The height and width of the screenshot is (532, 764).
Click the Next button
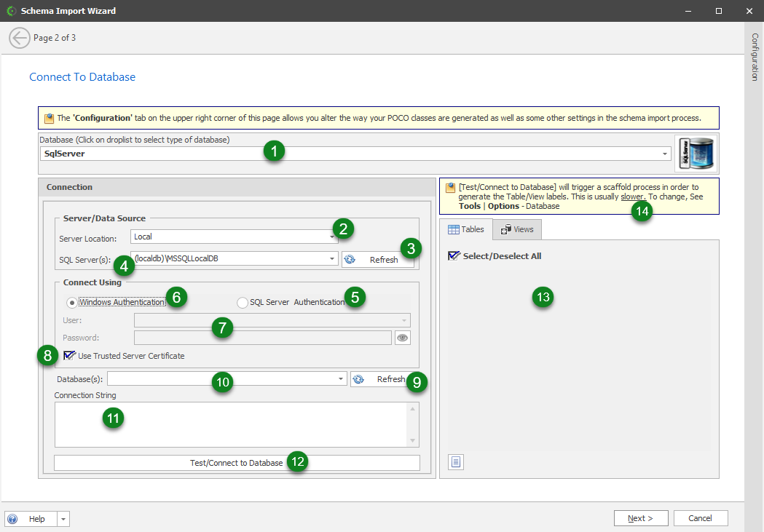coord(640,517)
